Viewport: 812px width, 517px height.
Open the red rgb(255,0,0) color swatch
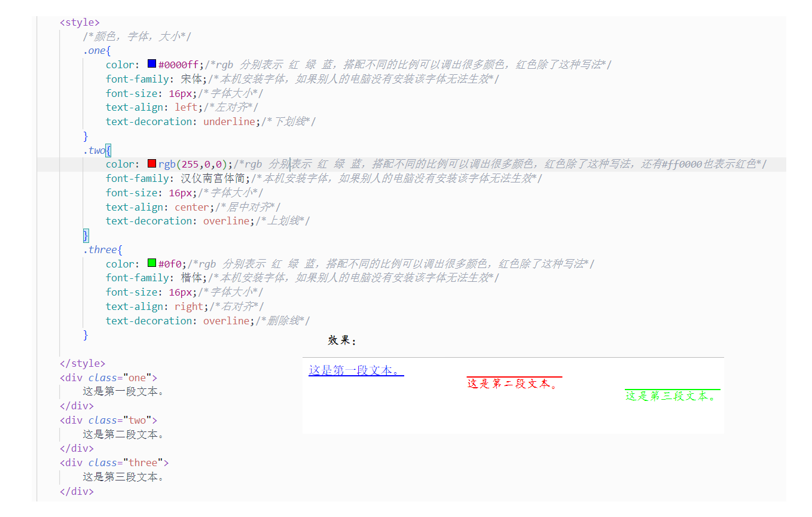pos(152,163)
